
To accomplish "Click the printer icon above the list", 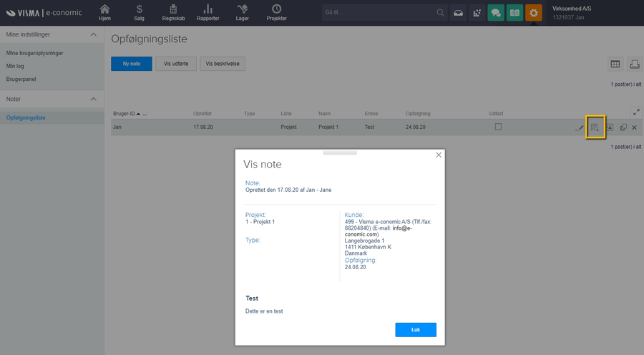I will pyautogui.click(x=634, y=64).
